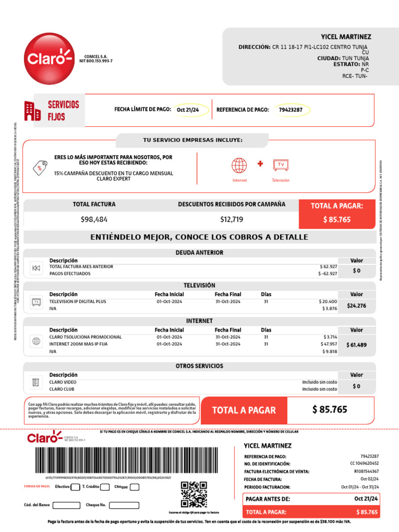Click the Internet section header

click(199, 321)
